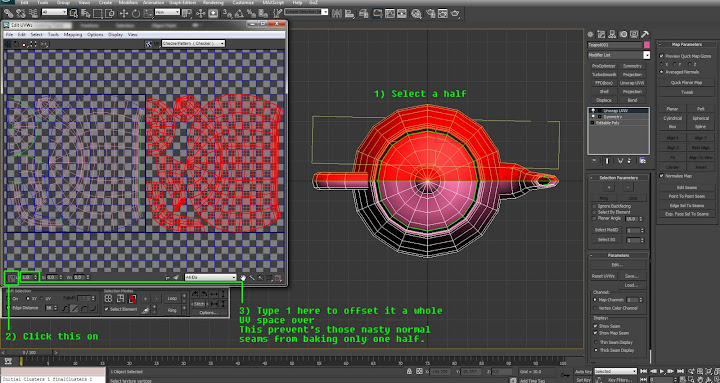This screenshot has width=720, height=383.
Task: Open CheckerPattern texture dropdown
Action: [x=193, y=44]
